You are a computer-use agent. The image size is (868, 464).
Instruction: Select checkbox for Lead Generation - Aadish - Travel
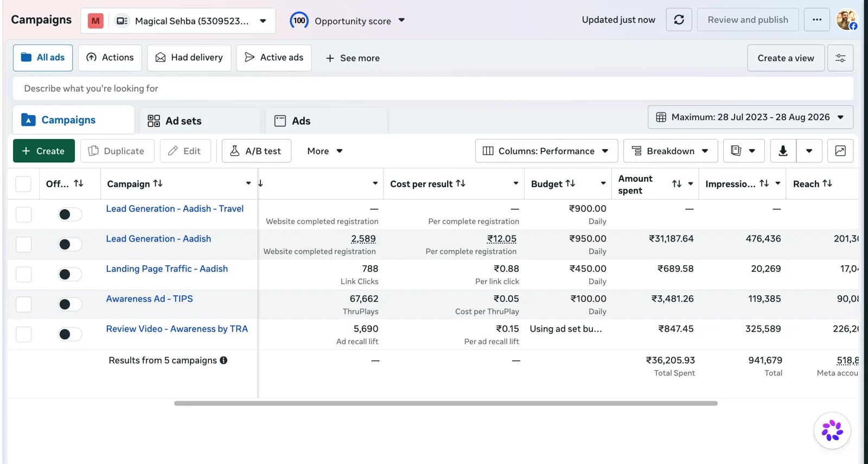click(x=23, y=214)
